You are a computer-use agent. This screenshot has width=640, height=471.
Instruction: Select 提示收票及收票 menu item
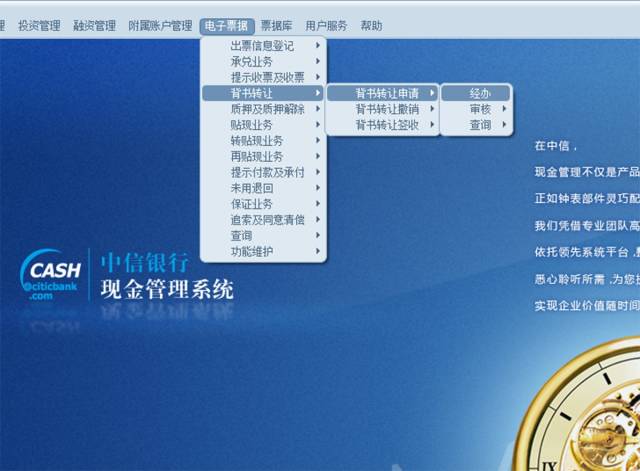(263, 77)
